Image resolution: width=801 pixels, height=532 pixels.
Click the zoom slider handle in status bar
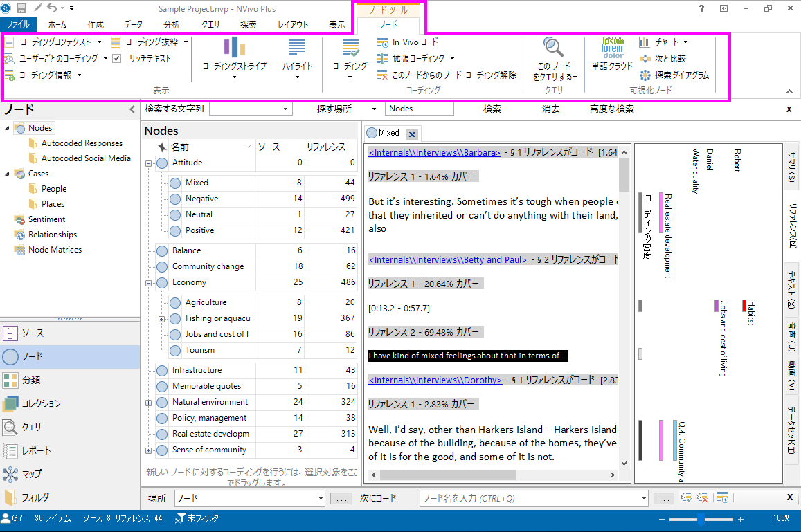[x=701, y=520]
